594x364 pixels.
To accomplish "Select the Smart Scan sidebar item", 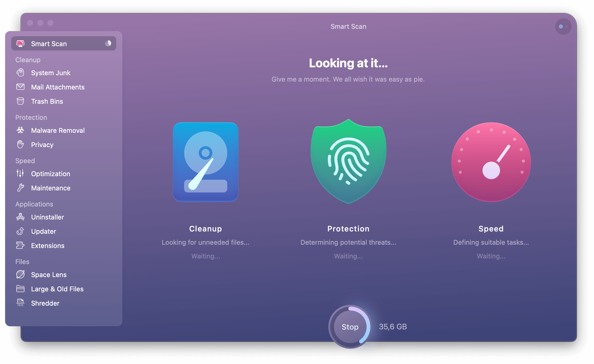I will (49, 44).
